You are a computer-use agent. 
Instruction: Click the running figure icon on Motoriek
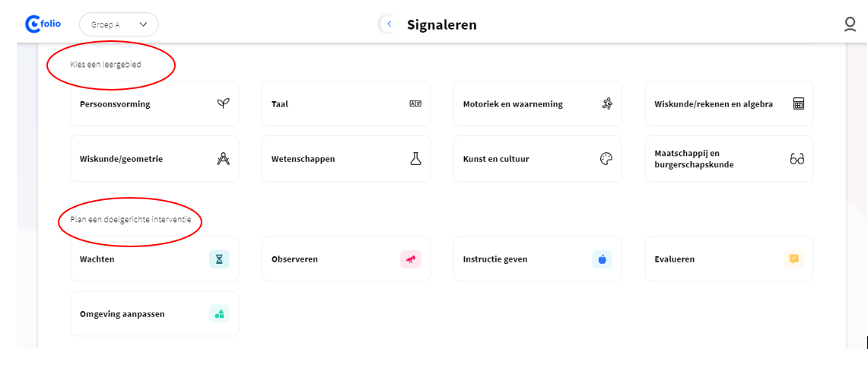[x=607, y=103]
